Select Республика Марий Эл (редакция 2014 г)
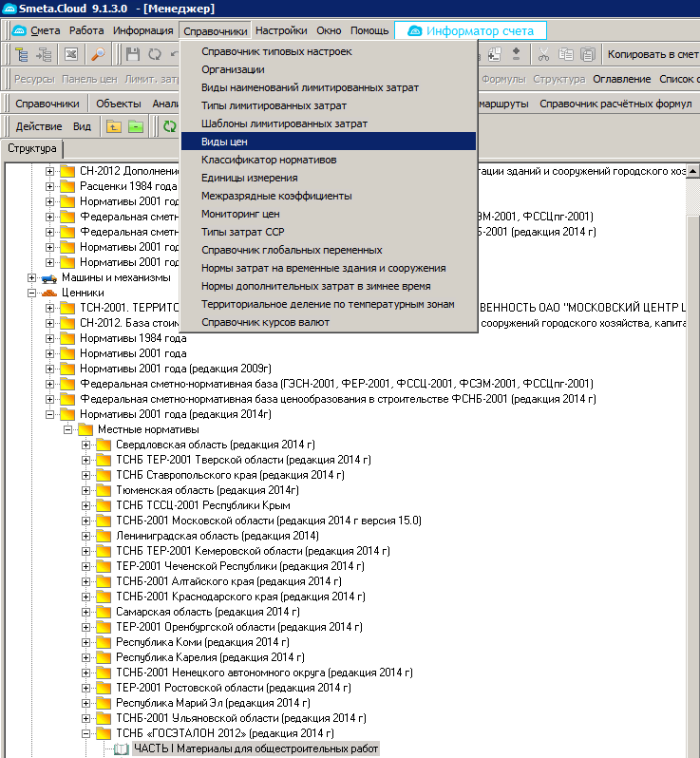This screenshot has width=700, height=758. point(213,703)
